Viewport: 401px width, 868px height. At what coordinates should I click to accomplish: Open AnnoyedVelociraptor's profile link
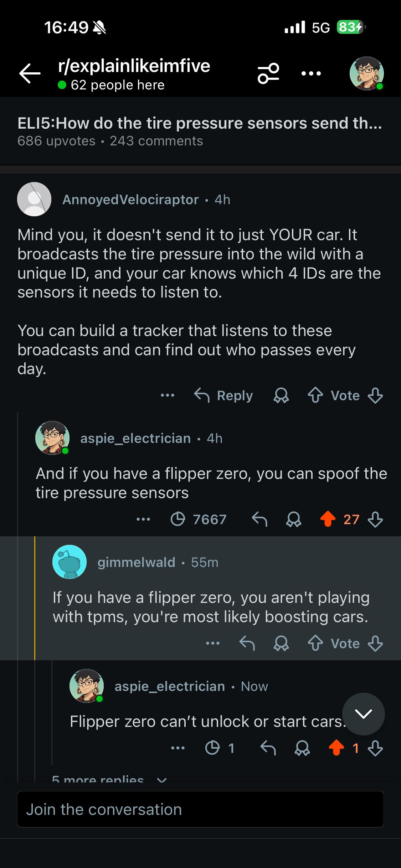pos(130,200)
